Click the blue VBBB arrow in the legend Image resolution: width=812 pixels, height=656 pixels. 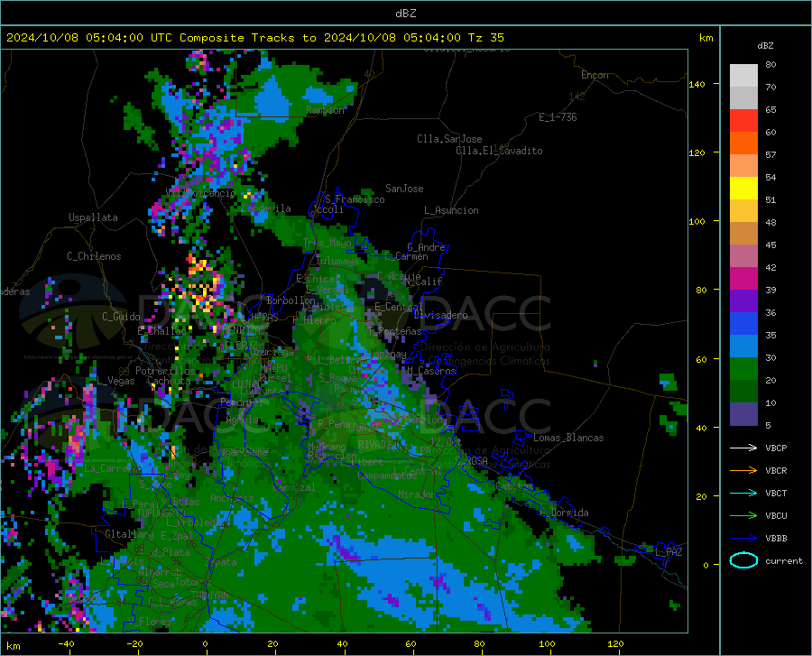(x=743, y=539)
